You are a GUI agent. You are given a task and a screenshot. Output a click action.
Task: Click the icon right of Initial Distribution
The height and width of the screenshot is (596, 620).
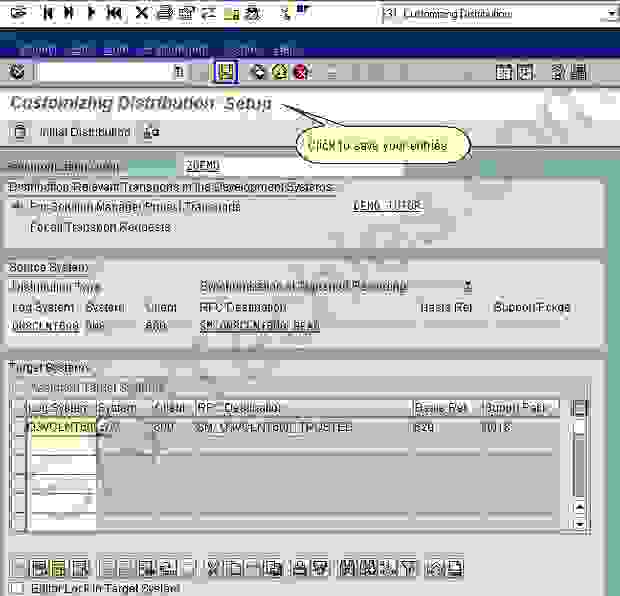tap(151, 131)
